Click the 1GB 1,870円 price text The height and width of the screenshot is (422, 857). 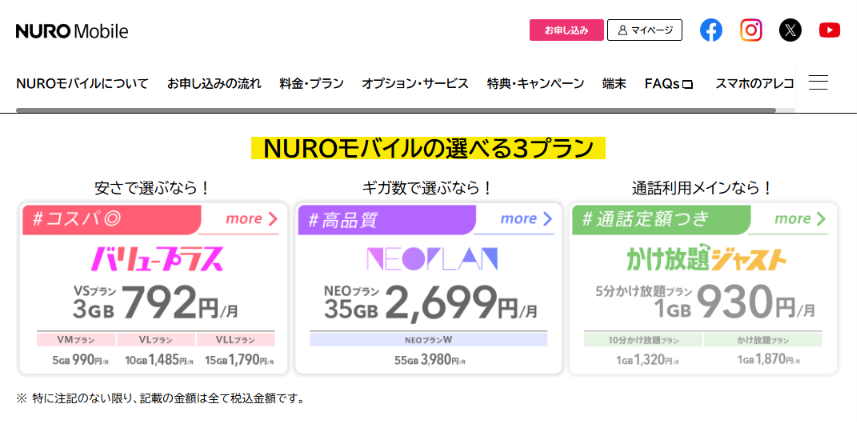767,360
